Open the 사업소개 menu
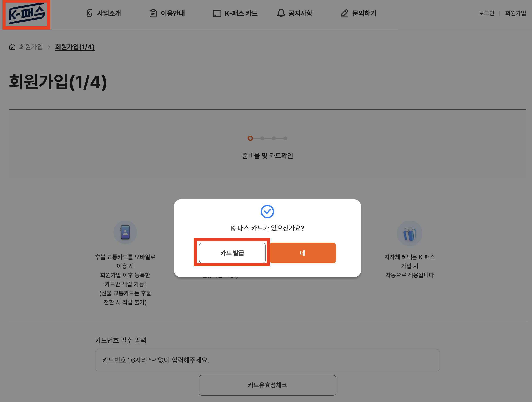 (109, 13)
